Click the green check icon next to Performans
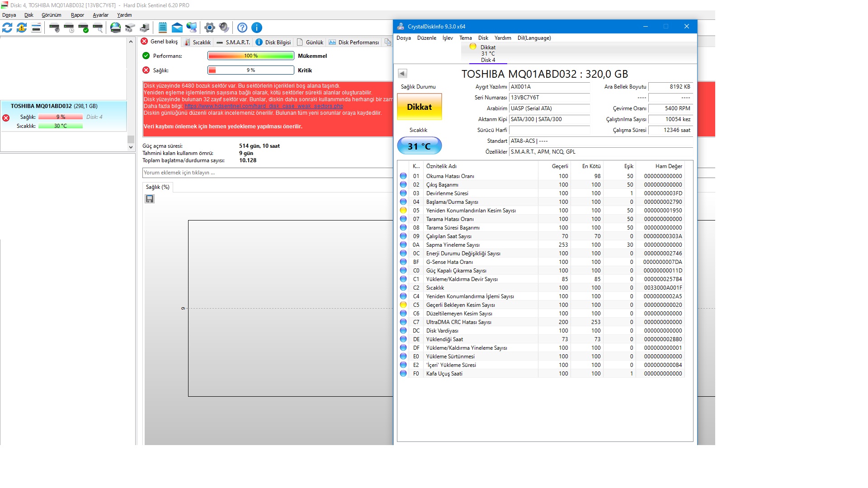 point(146,56)
